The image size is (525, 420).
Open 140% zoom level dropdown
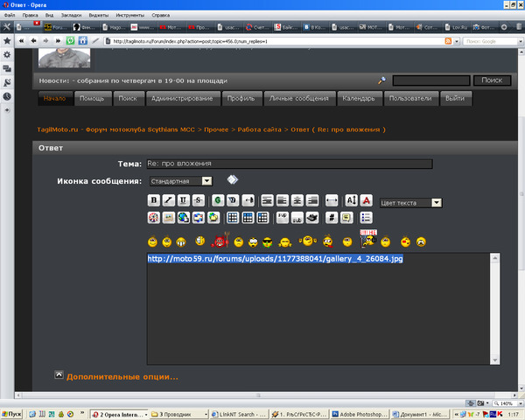click(x=521, y=403)
